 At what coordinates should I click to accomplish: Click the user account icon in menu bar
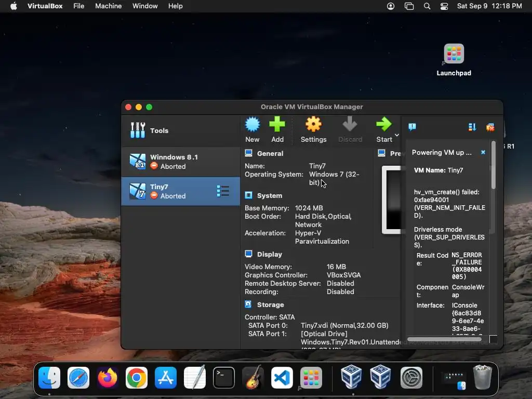(391, 6)
